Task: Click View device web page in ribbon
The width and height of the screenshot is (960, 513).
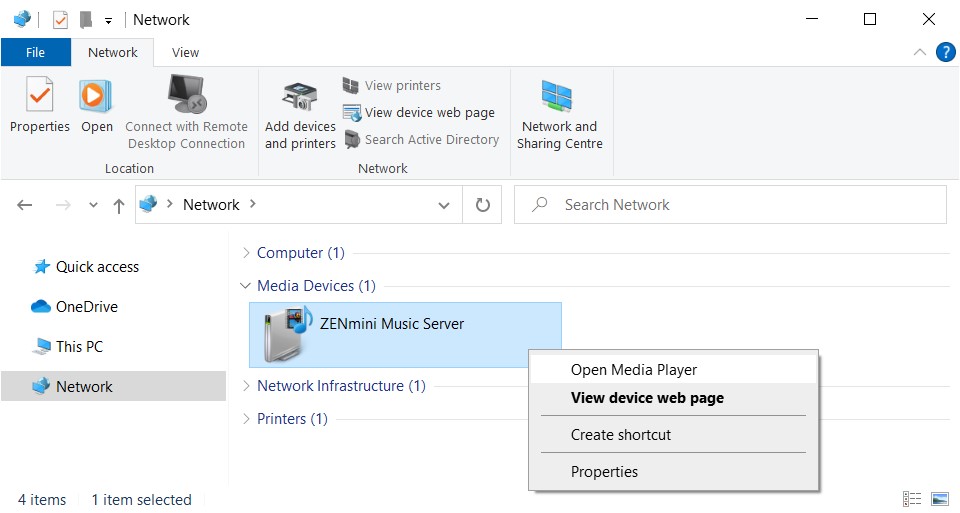Action: [419, 113]
